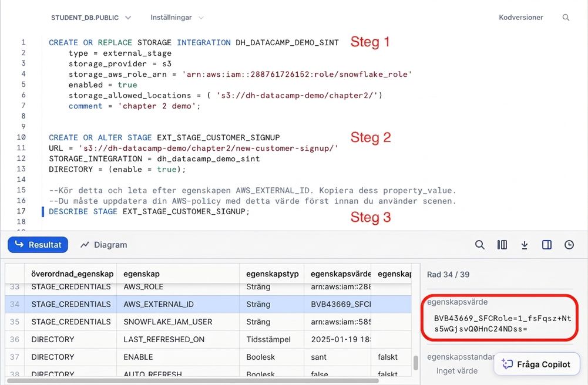Screen dimensions: 588x385
Task: Click the Rad 34 / 39 indicator
Action: click(448, 275)
